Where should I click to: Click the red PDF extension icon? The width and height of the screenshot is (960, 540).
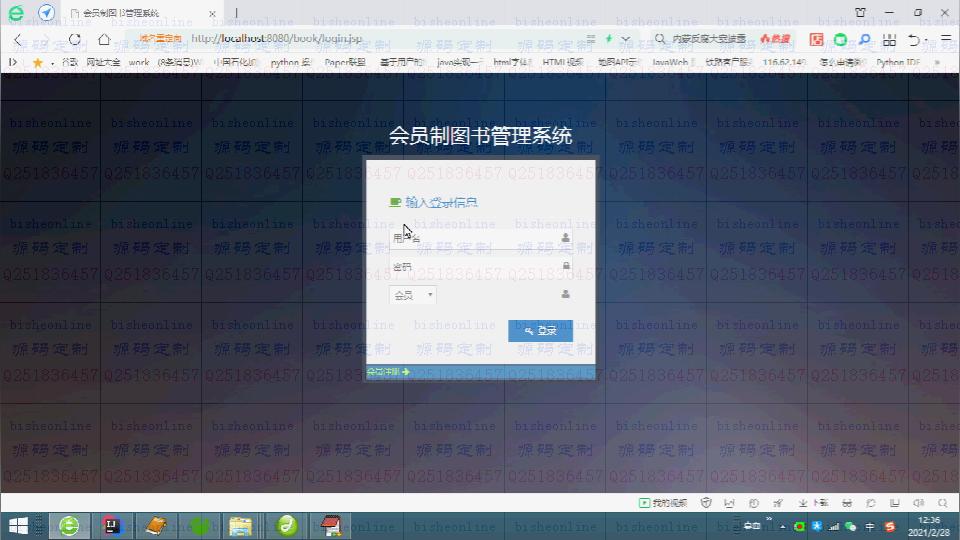pos(816,40)
